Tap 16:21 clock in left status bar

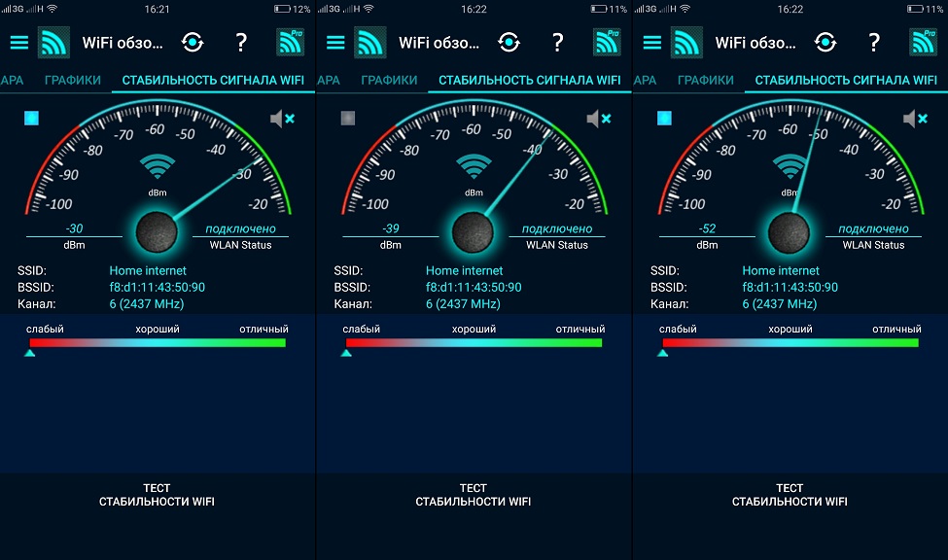pos(158,9)
